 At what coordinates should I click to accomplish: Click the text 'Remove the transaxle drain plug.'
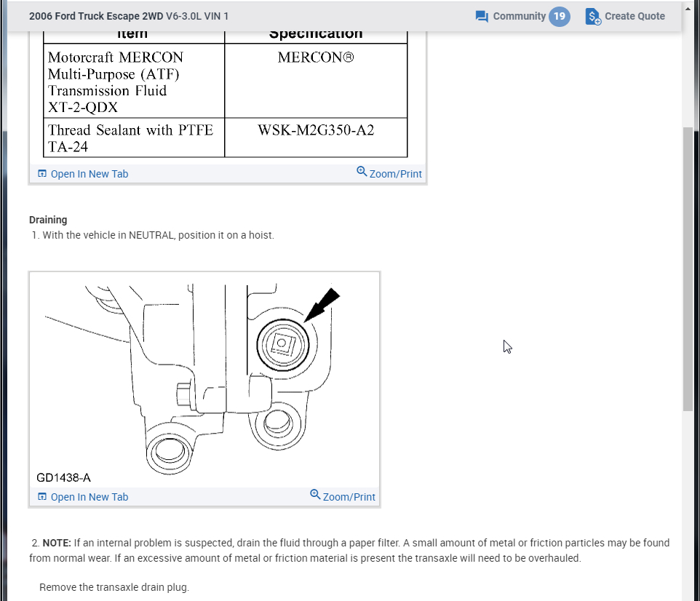pyautogui.click(x=114, y=587)
